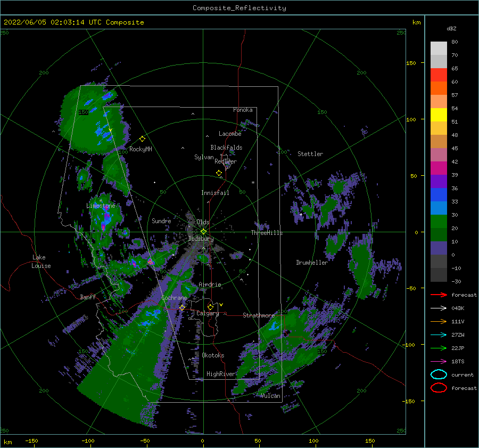479x448 pixels.
Task: Click the Cochrane town label
Action: pos(174,298)
